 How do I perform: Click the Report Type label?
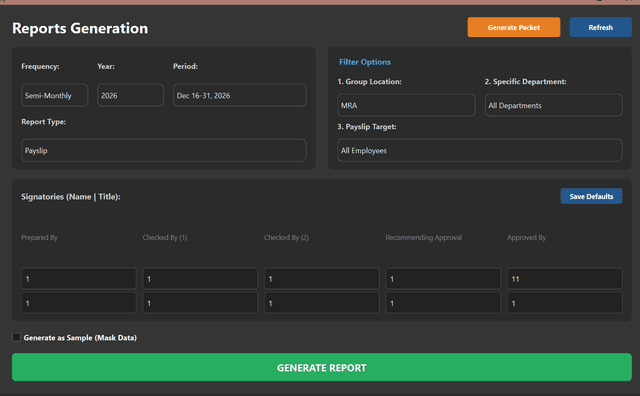coord(43,122)
